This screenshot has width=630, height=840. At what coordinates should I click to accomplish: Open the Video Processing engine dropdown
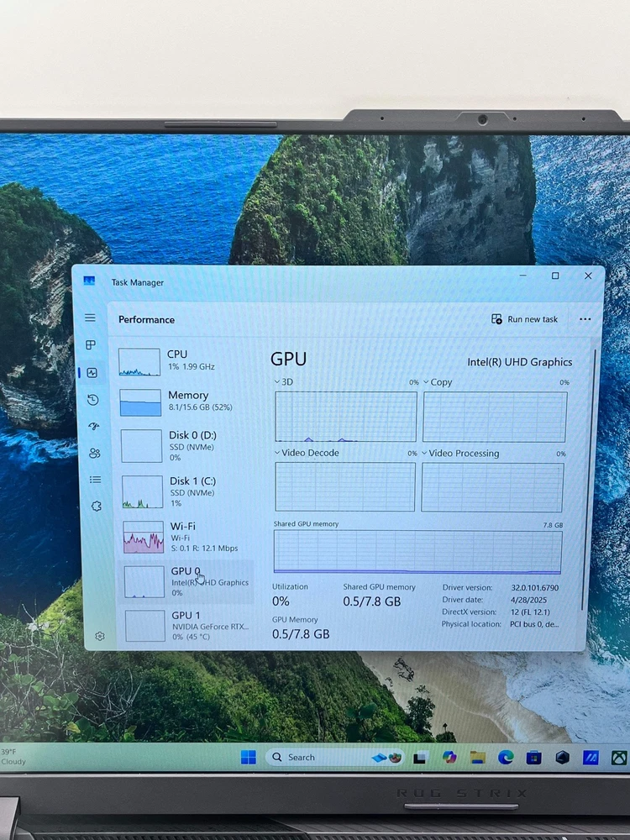(x=425, y=454)
